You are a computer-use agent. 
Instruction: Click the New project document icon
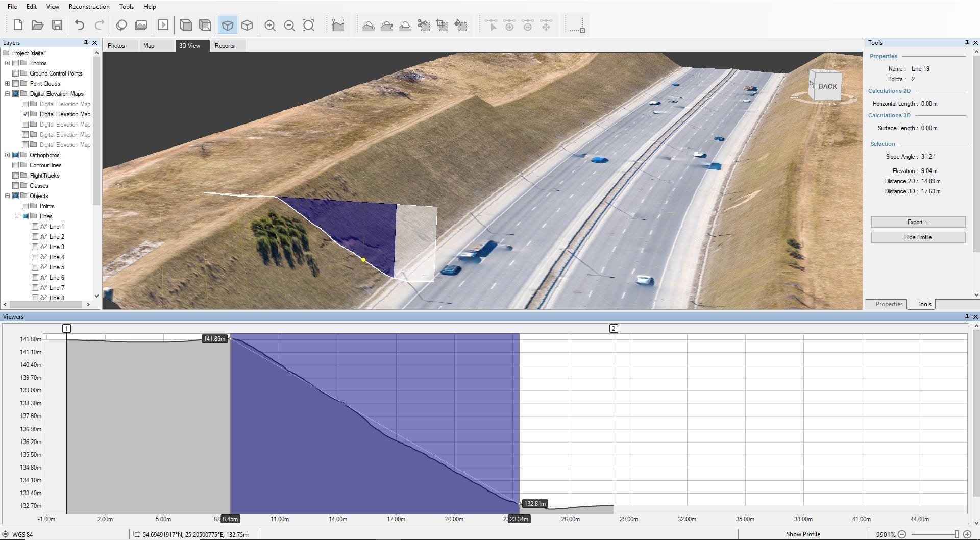coord(18,26)
